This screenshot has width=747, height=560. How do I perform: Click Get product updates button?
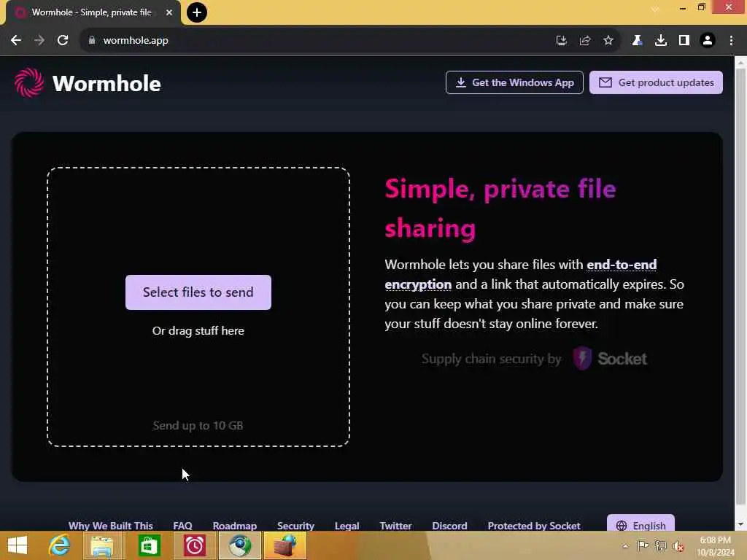click(x=656, y=82)
